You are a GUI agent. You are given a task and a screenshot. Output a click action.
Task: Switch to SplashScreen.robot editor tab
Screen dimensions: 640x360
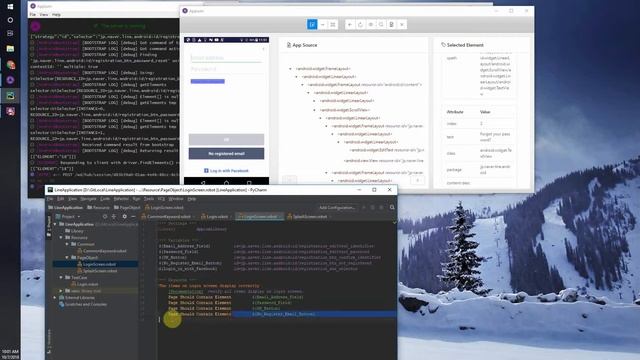(x=310, y=216)
